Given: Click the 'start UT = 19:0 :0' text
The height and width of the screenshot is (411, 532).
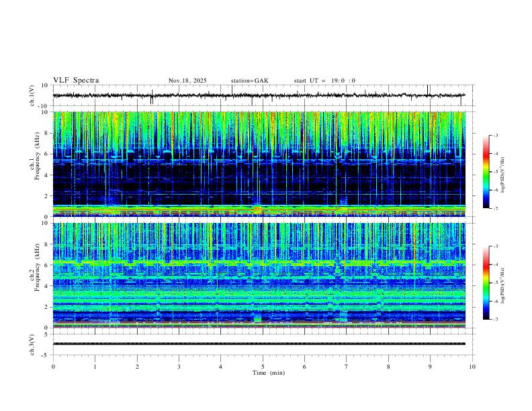Looking at the screenshot, I should (x=324, y=81).
